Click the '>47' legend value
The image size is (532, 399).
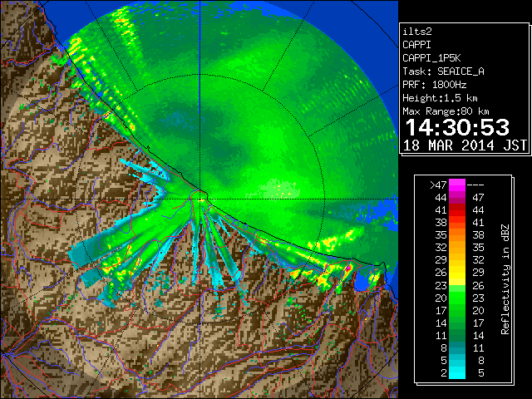pos(438,185)
